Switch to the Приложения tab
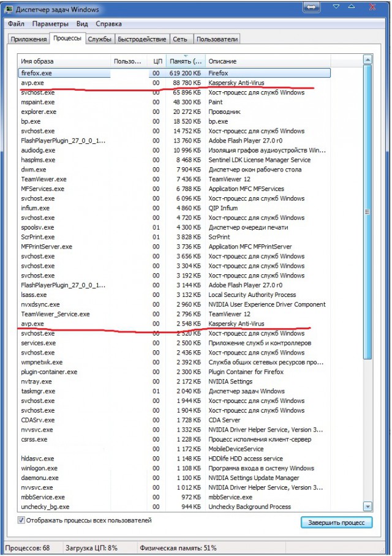Image resolution: width=392 pixels, height=556 pixels. pyautogui.click(x=29, y=39)
